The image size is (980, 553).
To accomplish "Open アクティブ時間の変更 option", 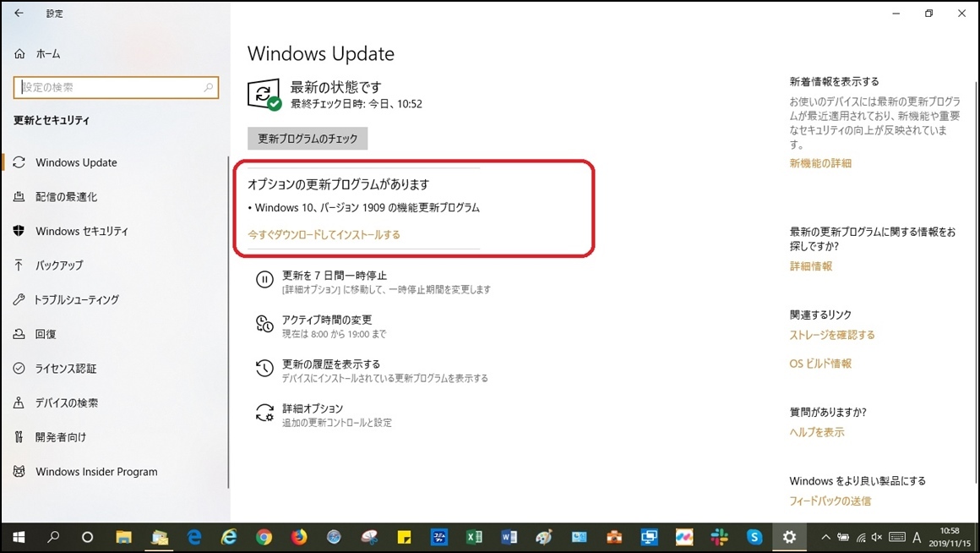I will 327,320.
